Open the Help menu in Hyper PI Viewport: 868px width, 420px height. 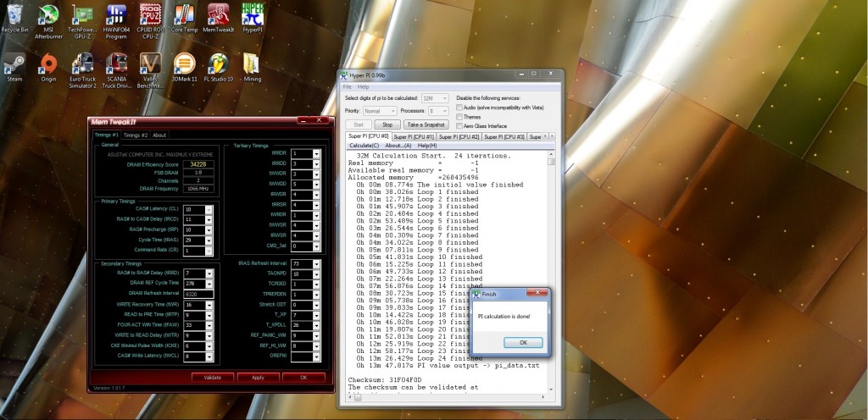click(363, 87)
